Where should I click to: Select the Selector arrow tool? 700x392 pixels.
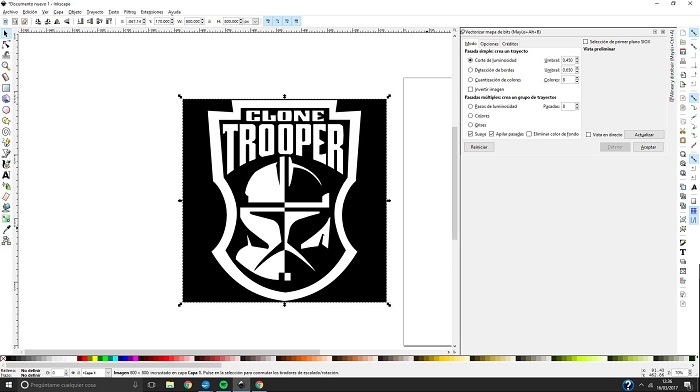point(6,34)
